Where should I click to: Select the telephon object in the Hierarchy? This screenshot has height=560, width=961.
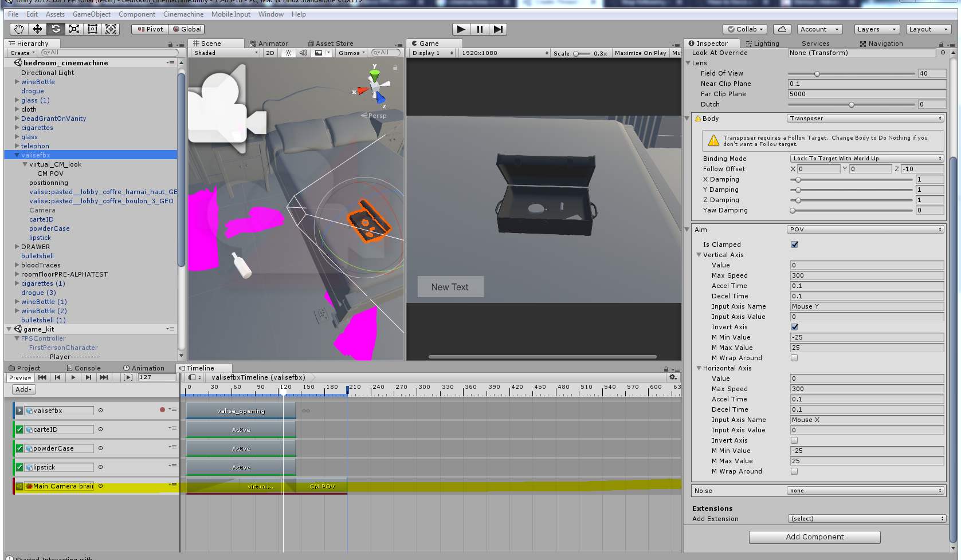[x=34, y=146]
